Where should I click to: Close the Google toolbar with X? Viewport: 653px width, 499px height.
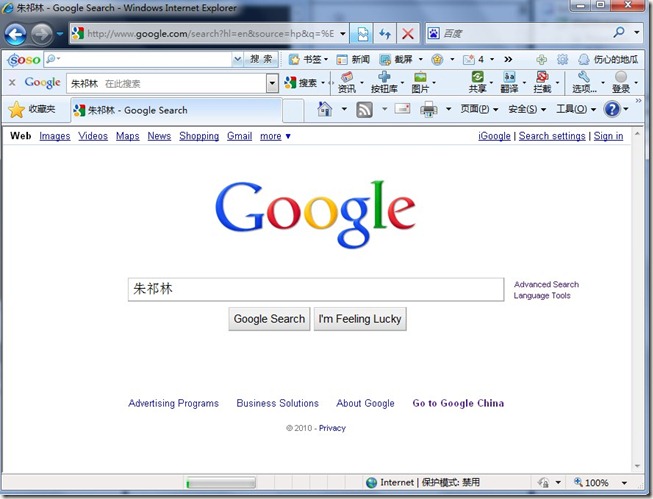coord(12,82)
